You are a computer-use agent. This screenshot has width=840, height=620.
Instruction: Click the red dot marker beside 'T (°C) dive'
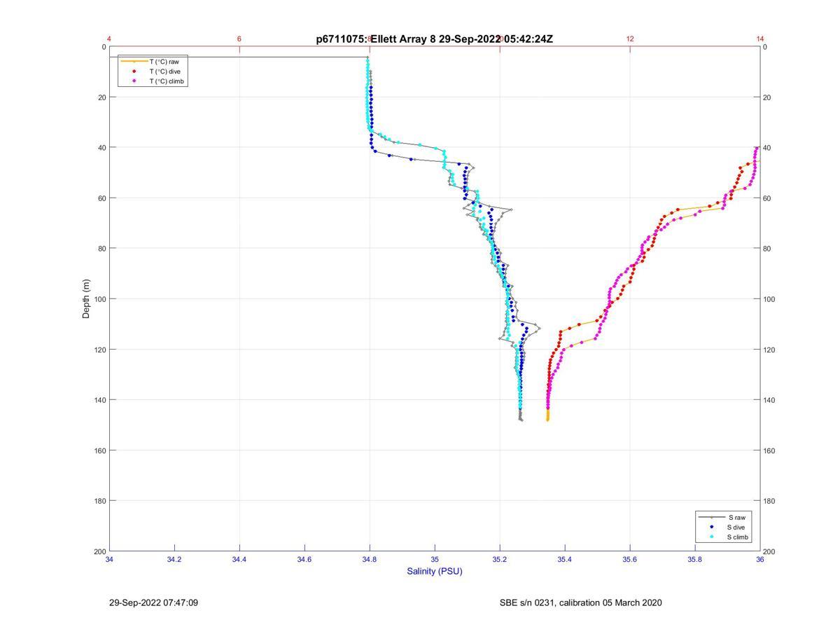point(134,71)
